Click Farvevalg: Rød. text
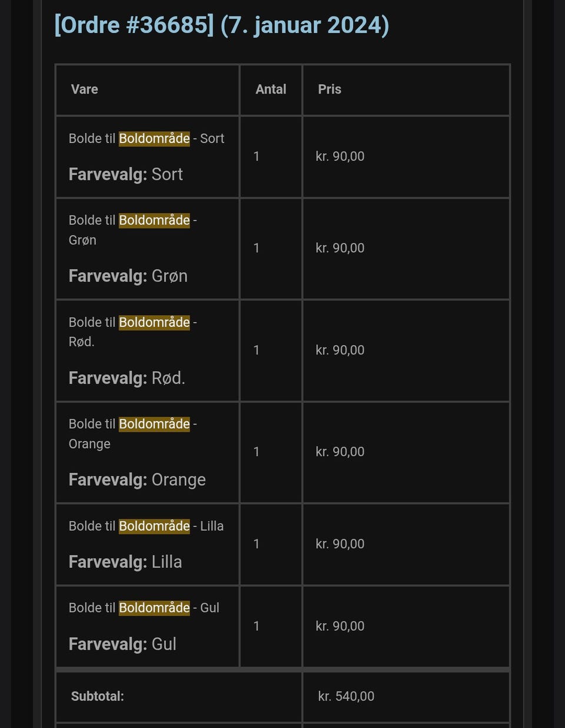 point(127,378)
